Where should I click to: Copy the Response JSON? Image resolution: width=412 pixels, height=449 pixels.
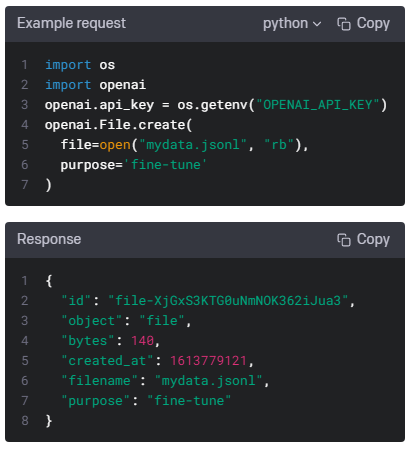(x=363, y=240)
